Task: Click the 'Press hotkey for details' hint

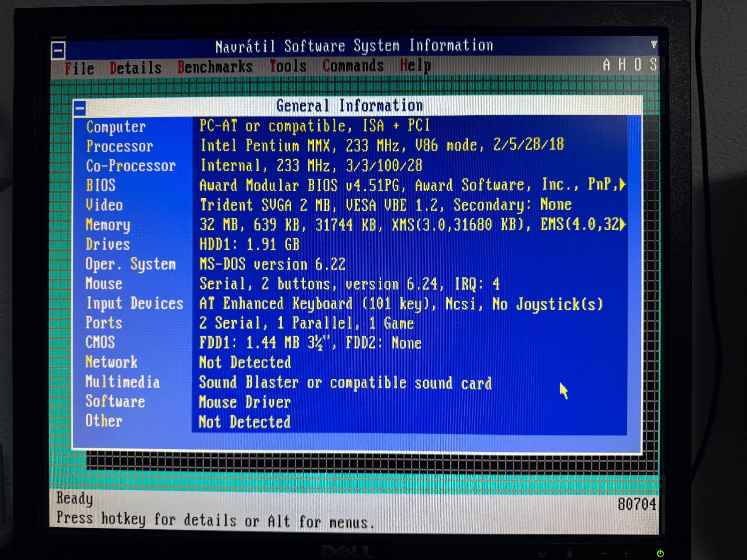Action: pyautogui.click(x=216, y=519)
